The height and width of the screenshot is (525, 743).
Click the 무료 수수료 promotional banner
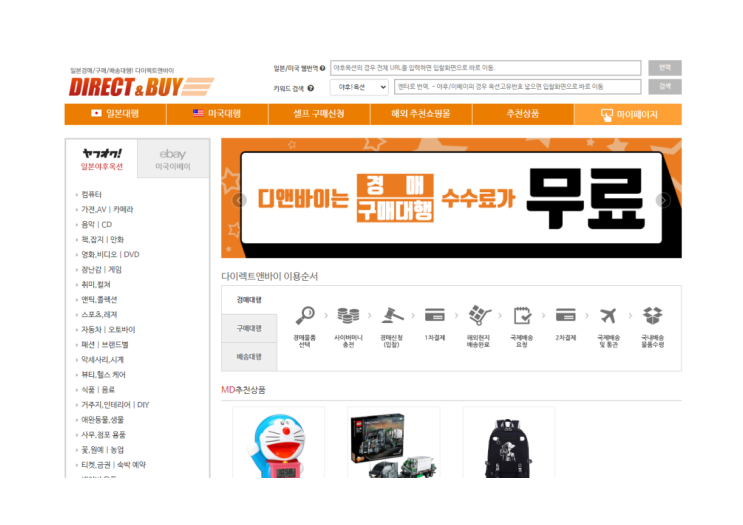click(x=452, y=198)
